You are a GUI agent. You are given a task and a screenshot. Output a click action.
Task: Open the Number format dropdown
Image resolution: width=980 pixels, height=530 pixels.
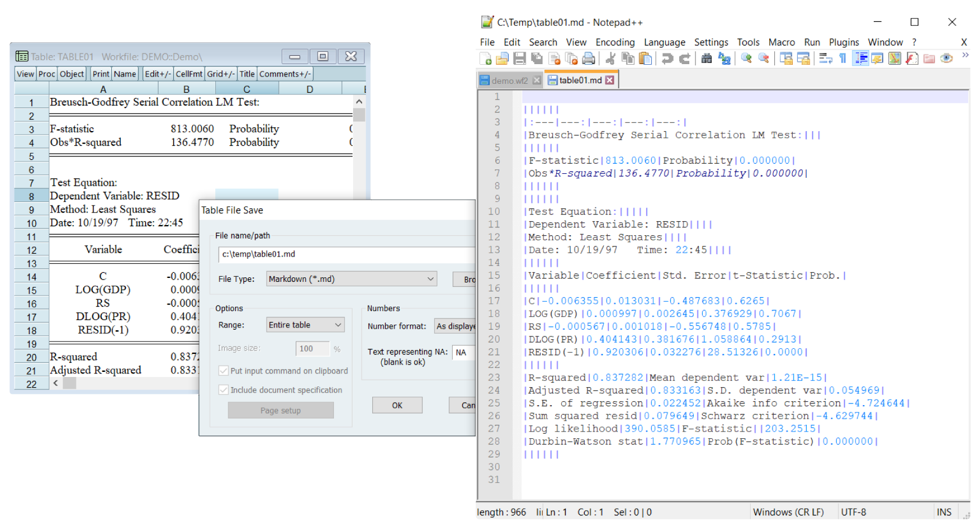(x=454, y=326)
